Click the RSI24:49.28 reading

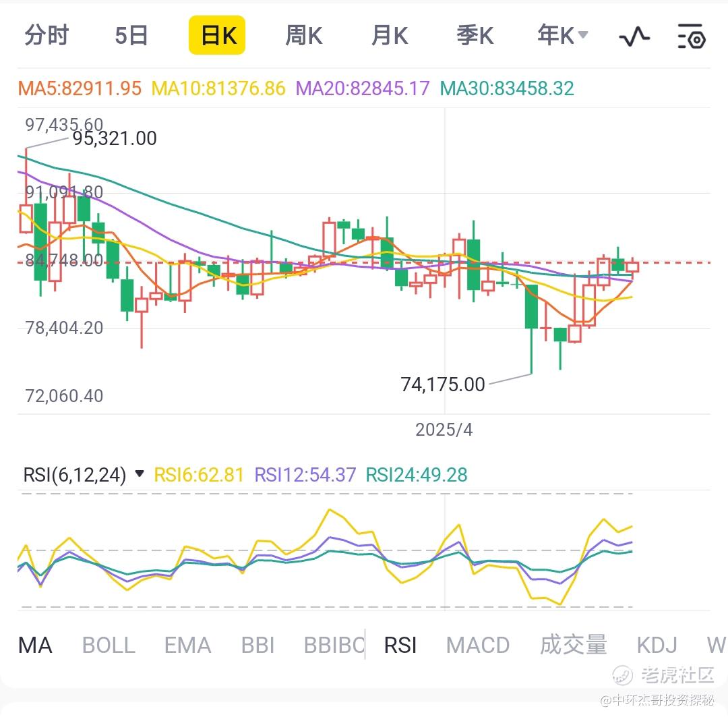pyautogui.click(x=417, y=475)
